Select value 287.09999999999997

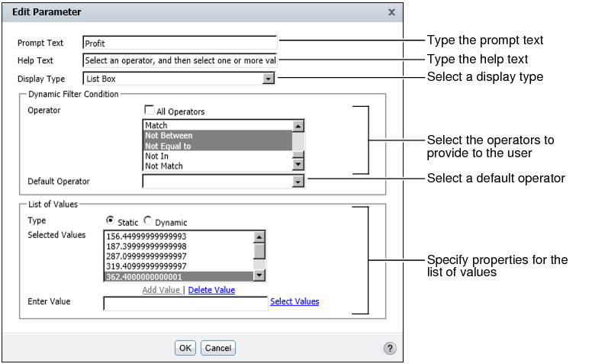tap(179, 256)
